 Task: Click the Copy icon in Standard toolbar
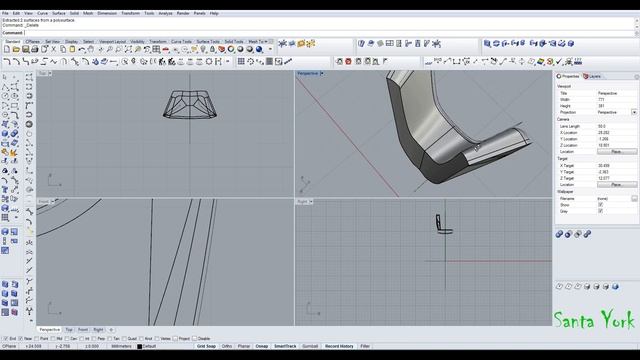63,49
